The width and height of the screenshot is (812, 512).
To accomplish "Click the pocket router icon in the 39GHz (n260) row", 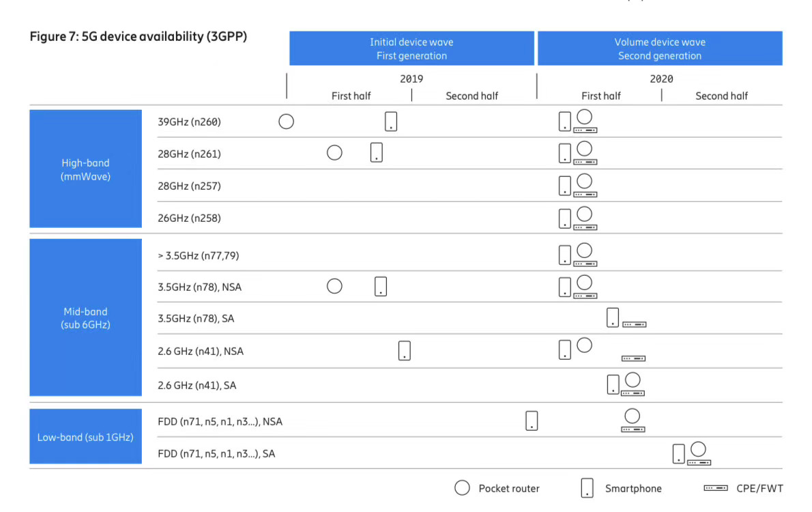I will coord(287,122).
